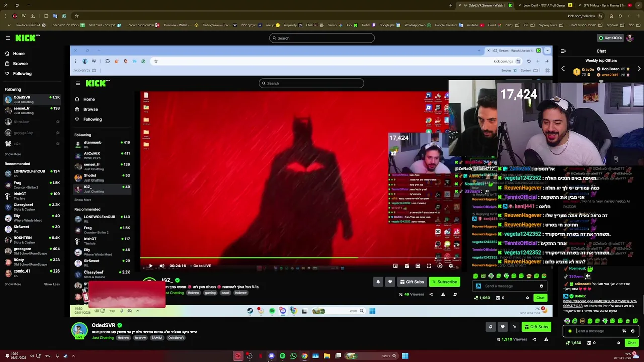Toggle inner IGZ notification bell
Screen dimensions: 644x362
pos(378,282)
